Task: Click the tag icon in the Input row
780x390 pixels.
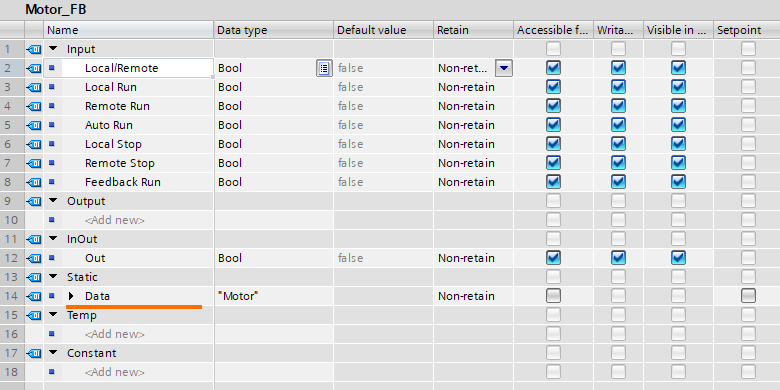Action: point(34,49)
